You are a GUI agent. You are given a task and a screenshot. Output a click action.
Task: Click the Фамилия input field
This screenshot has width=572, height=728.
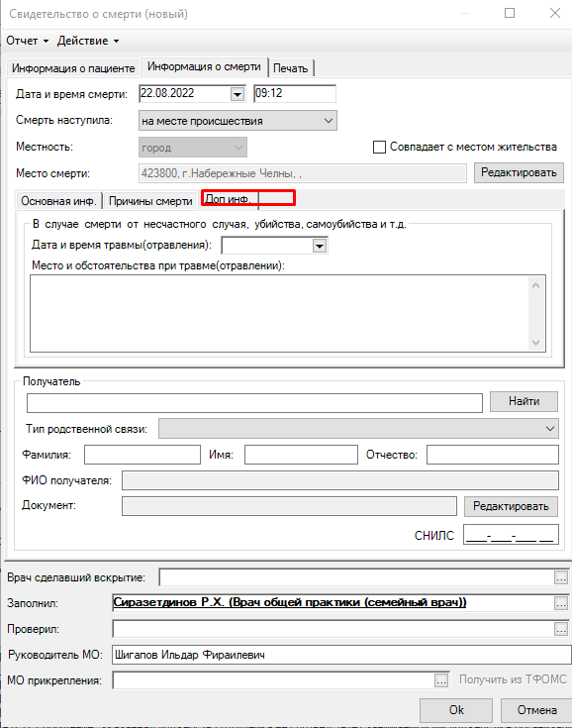point(143,455)
